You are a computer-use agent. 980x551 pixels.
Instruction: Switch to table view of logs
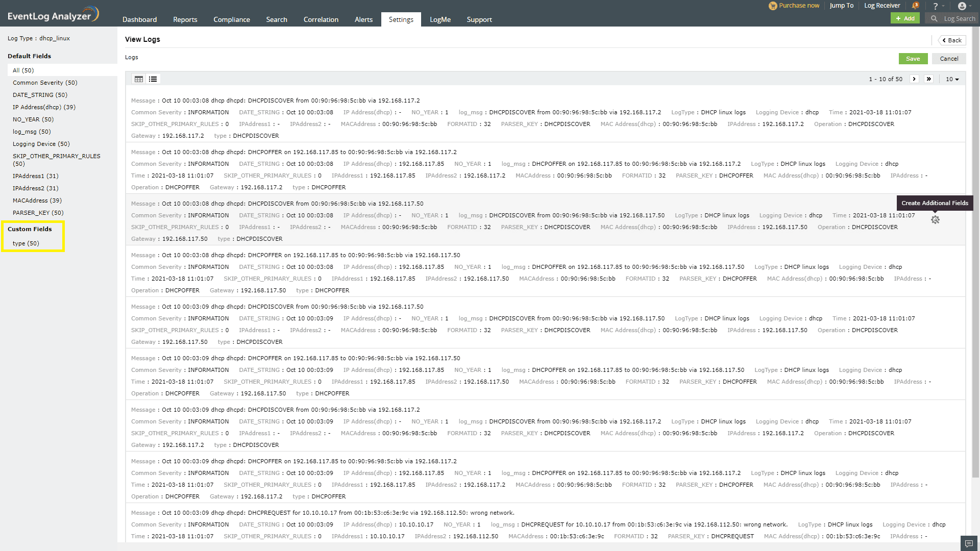[x=139, y=79]
